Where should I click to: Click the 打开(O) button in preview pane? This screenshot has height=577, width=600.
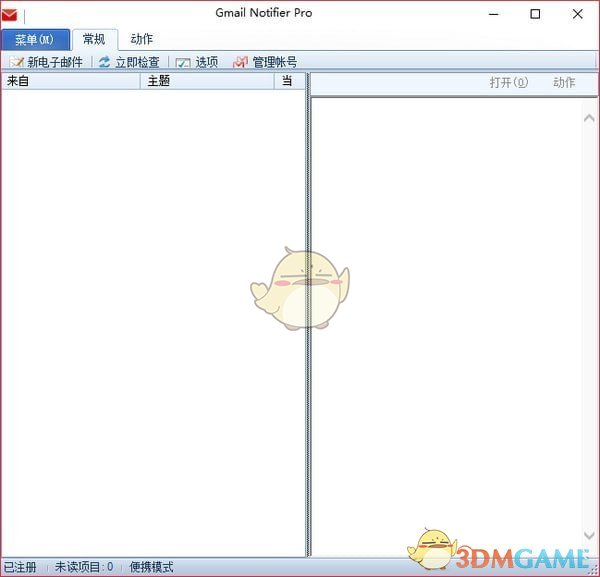point(508,83)
